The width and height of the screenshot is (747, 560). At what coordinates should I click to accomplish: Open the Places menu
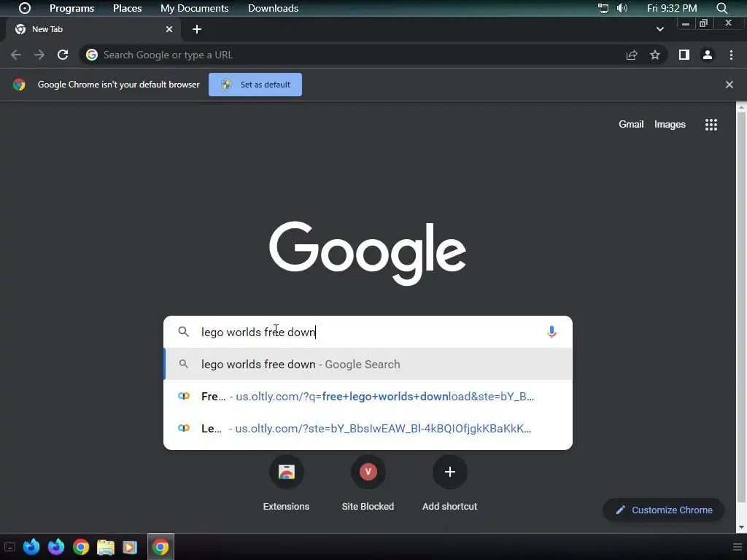tap(127, 8)
